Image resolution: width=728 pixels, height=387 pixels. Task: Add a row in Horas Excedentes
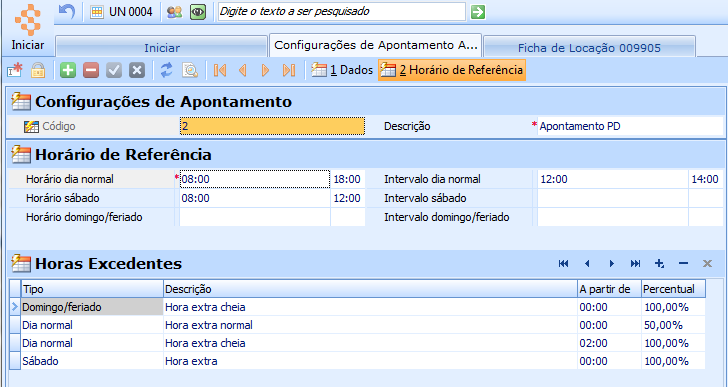click(659, 264)
